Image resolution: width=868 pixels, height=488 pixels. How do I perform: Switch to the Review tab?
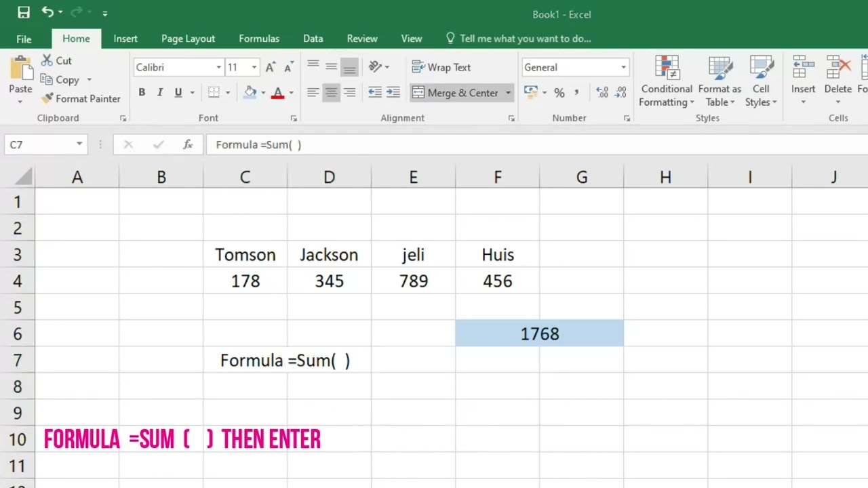point(362,39)
